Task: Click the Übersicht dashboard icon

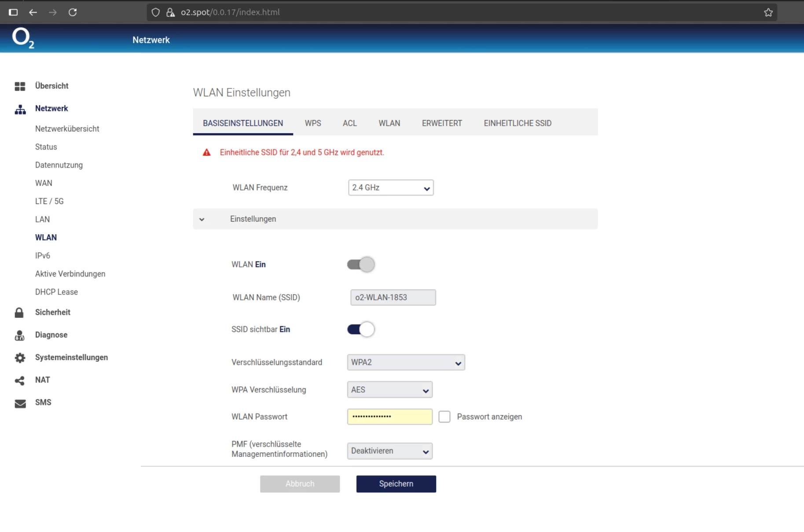Action: 20,86
